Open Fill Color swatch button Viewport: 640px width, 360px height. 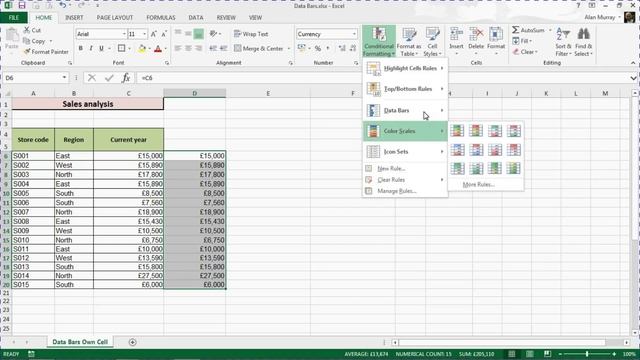[x=142, y=49]
